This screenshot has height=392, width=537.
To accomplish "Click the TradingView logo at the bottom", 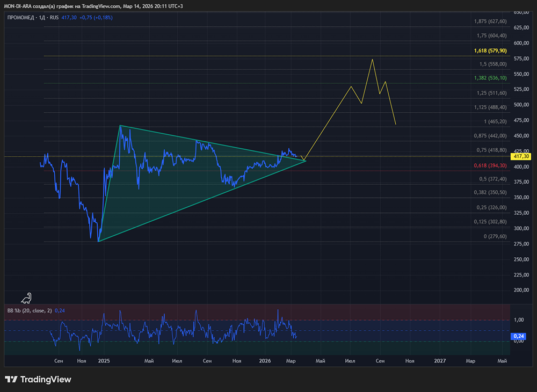I will pos(38,379).
